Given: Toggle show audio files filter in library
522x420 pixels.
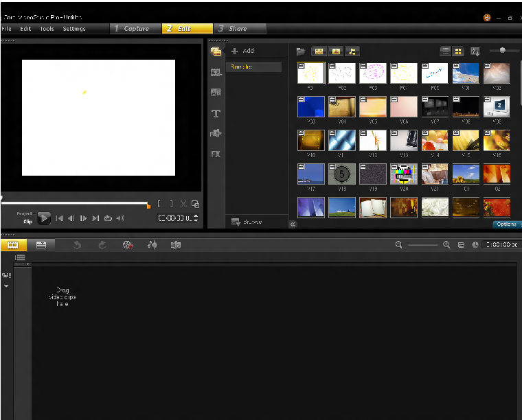Looking at the screenshot, I should [x=352, y=51].
